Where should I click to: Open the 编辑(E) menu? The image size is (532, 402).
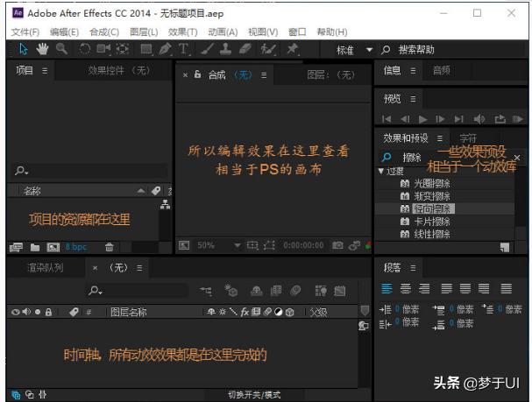65,32
